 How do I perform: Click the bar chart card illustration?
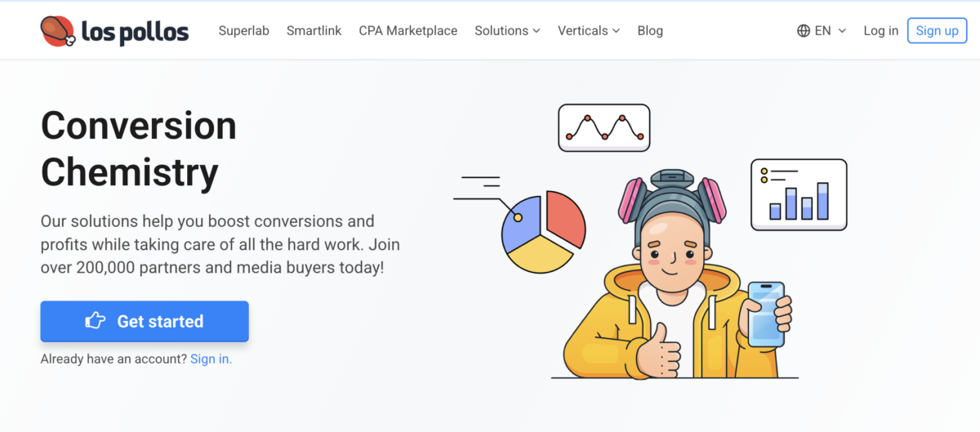(x=799, y=194)
